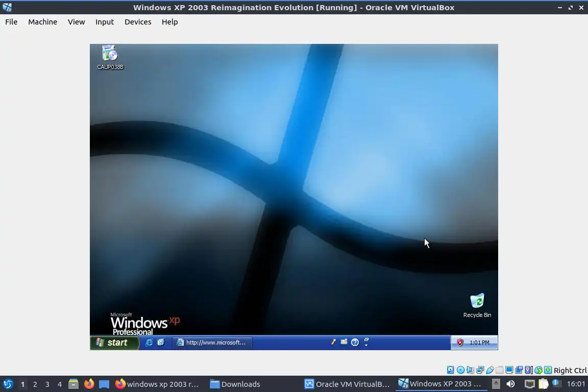Click the blue show desktop icon
Image resolution: width=588 pixels, height=392 pixels.
104,384
